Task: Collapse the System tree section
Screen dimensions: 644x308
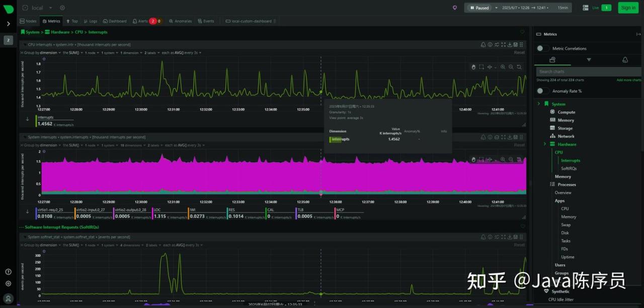Action: pos(538,104)
